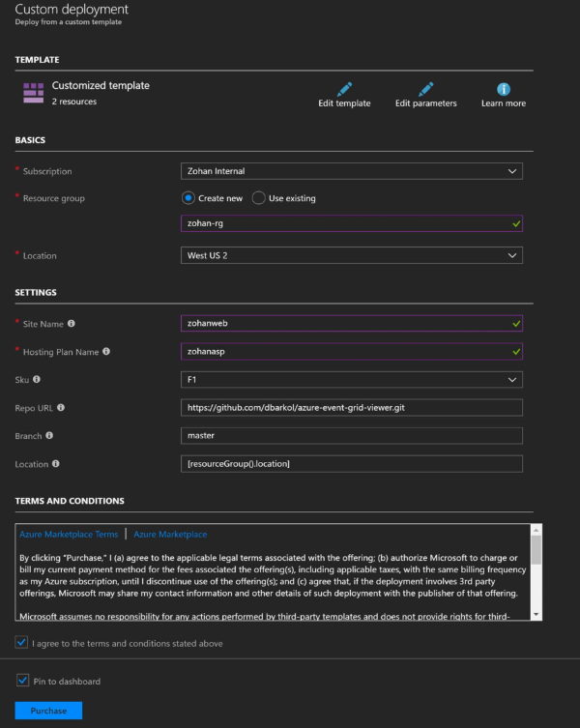This screenshot has height=728, width=580.
Task: Click the Learn more label
Action: 504,103
